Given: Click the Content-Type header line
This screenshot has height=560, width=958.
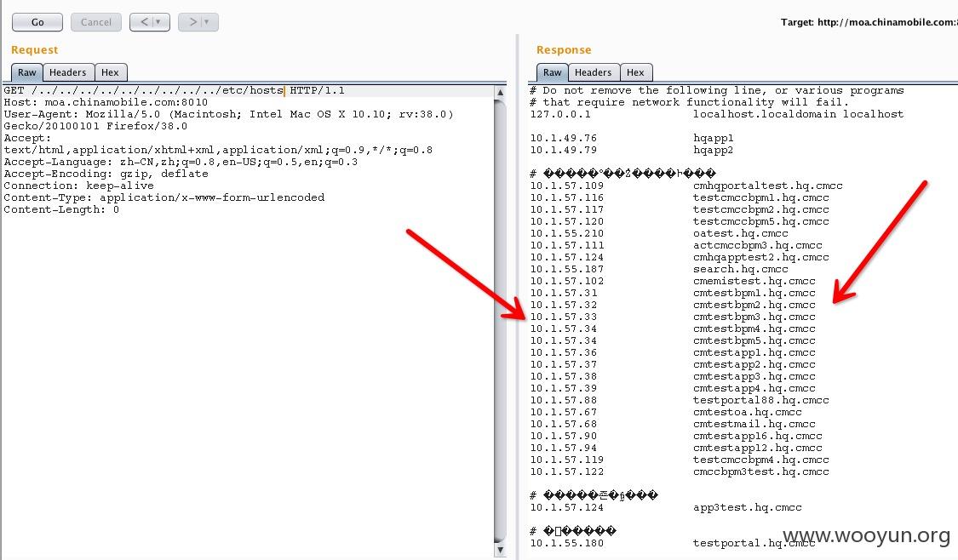Looking at the screenshot, I should tap(164, 197).
